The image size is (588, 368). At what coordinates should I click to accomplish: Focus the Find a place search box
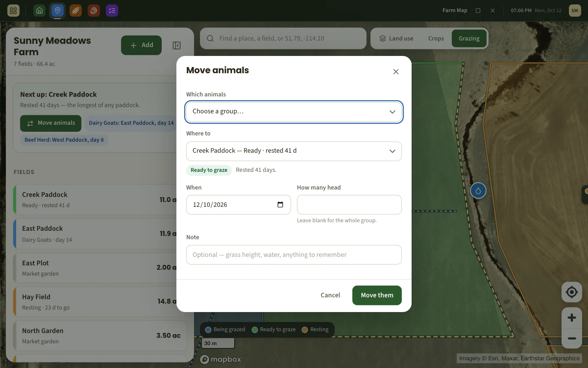[x=283, y=38]
